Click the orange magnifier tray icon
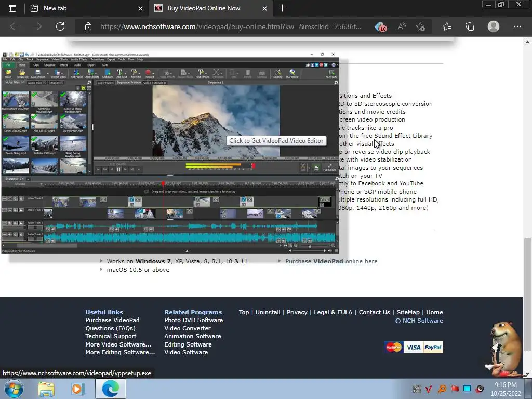The height and width of the screenshot is (399, 532). pos(442,389)
